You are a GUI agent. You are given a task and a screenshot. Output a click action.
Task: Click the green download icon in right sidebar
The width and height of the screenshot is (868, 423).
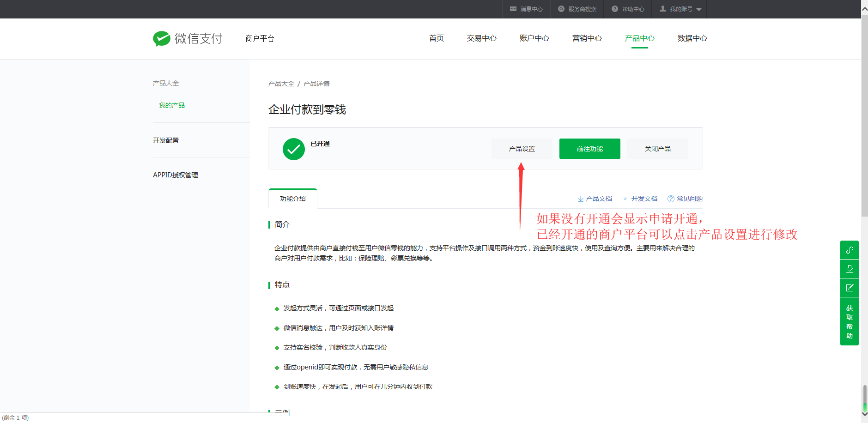coord(849,269)
